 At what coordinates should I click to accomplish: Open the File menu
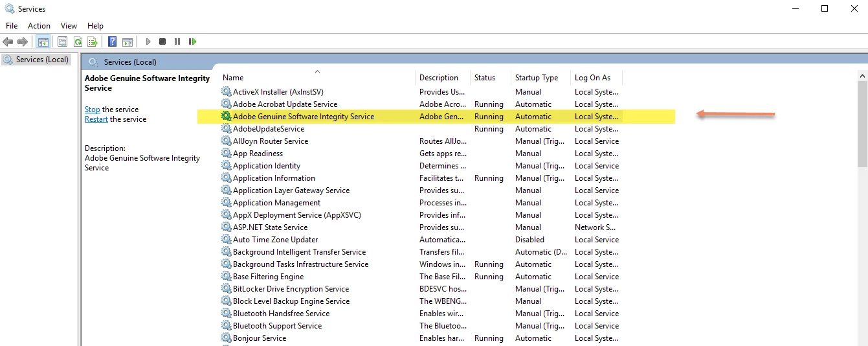click(x=12, y=26)
